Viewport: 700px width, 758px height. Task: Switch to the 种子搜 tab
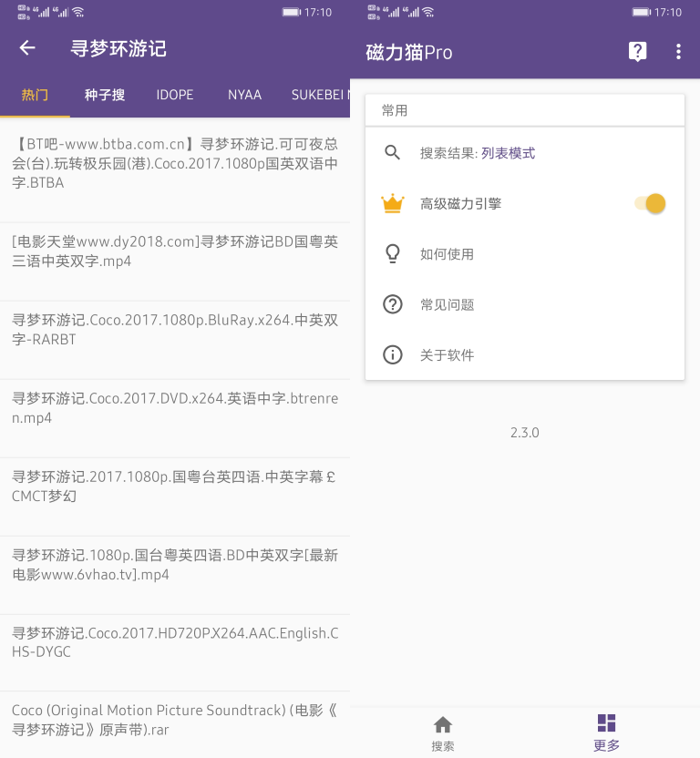105,95
